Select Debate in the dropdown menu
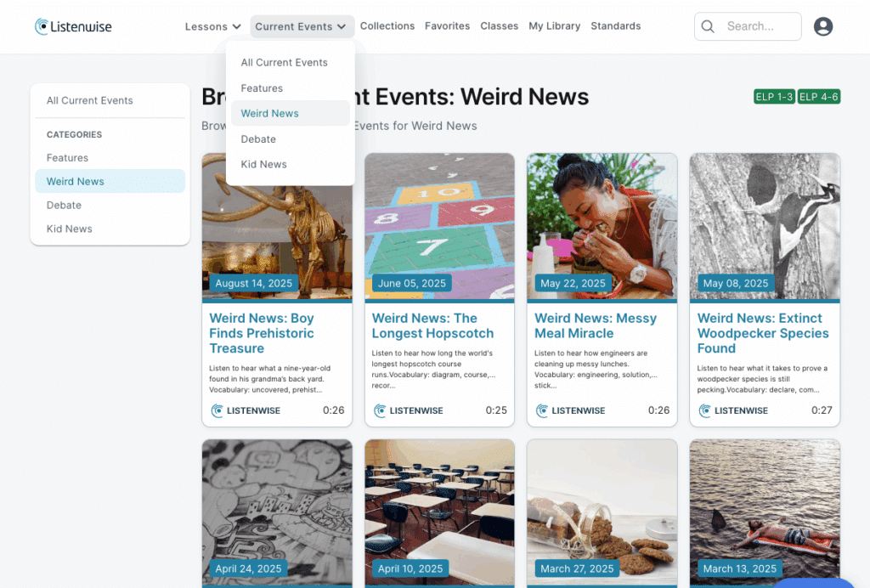This screenshot has height=588, width=870. [x=258, y=139]
